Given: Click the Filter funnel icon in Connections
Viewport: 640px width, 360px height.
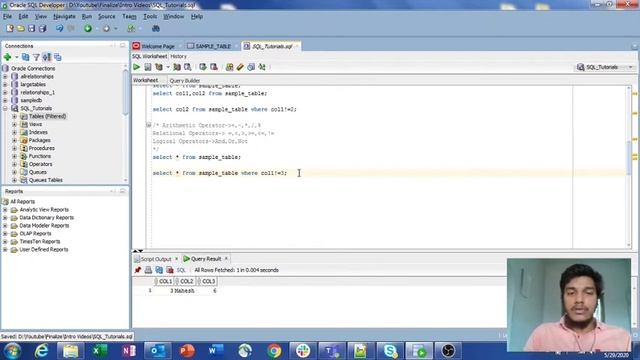Looking at the screenshot, I should click(36, 57).
